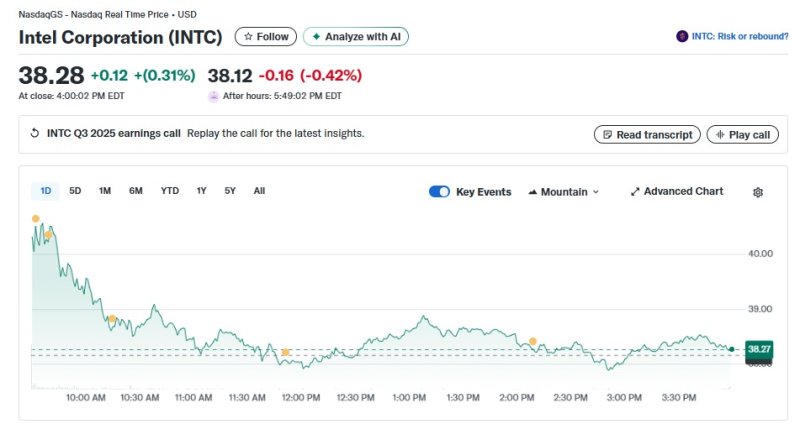Click the sparkle icon in Analyze with AI
Viewport: 800px width, 424px height.
coord(317,37)
